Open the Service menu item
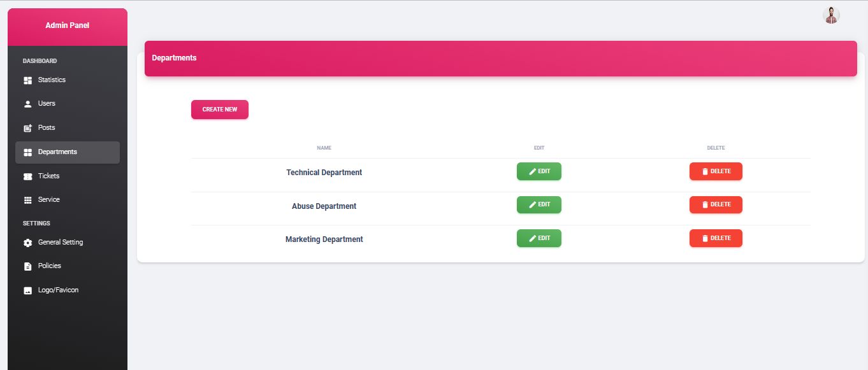Screen dimensions: 868x370 (x=68, y=200)
